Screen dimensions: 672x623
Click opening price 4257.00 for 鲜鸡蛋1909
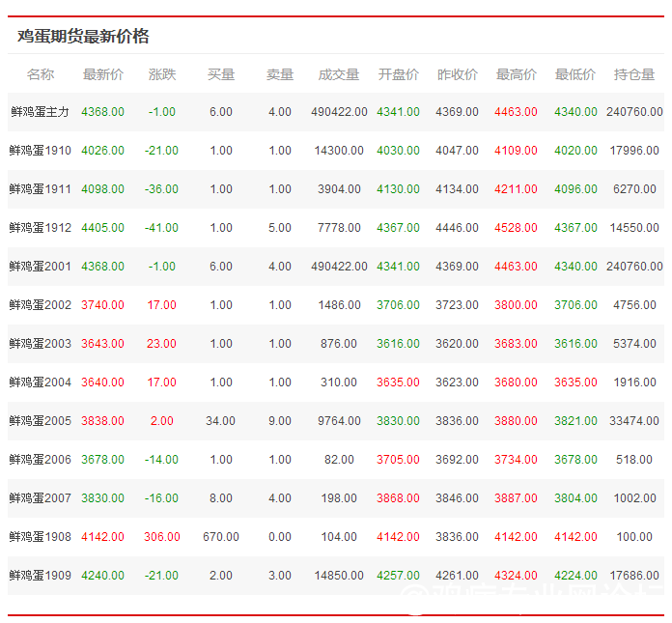pyautogui.click(x=398, y=575)
